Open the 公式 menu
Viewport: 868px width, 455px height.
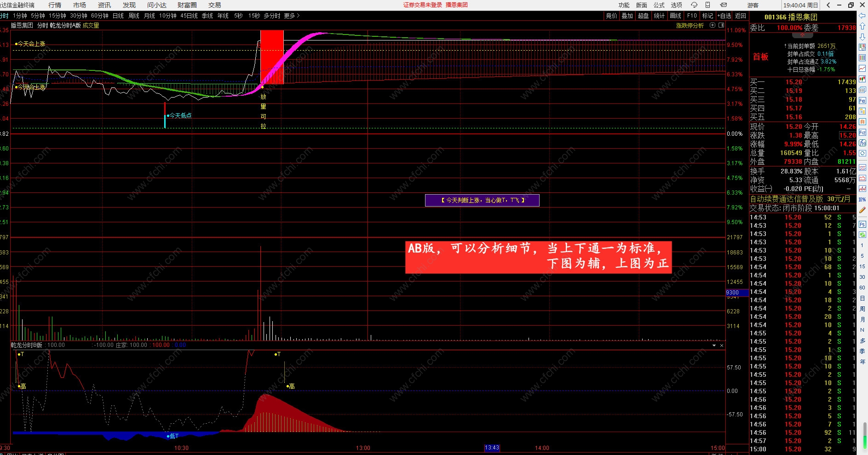(659, 5)
